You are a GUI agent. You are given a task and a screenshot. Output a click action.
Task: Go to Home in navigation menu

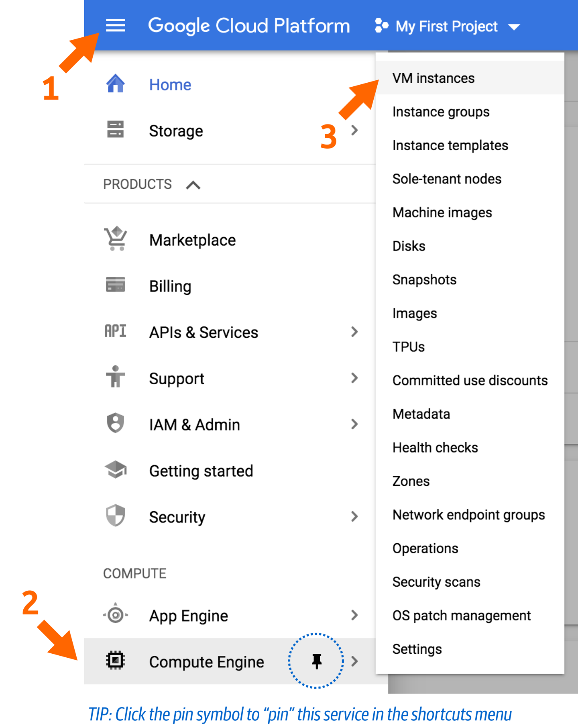(170, 85)
